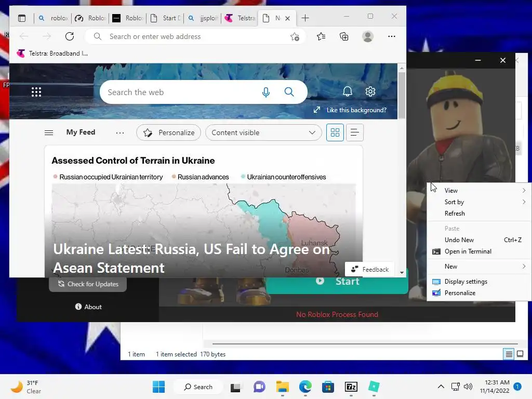Switch to the Telstra tab

(x=240, y=18)
